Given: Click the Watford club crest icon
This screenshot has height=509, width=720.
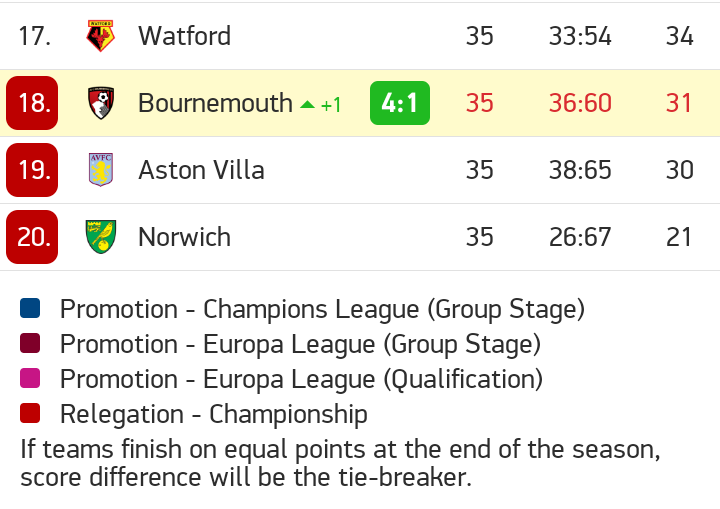Looking at the screenshot, I should pos(100,36).
